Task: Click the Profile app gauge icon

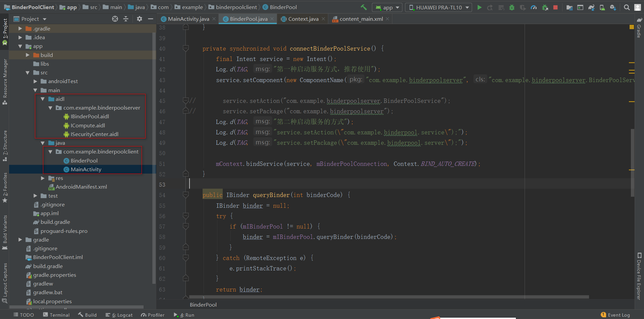Action: pyautogui.click(x=534, y=7)
